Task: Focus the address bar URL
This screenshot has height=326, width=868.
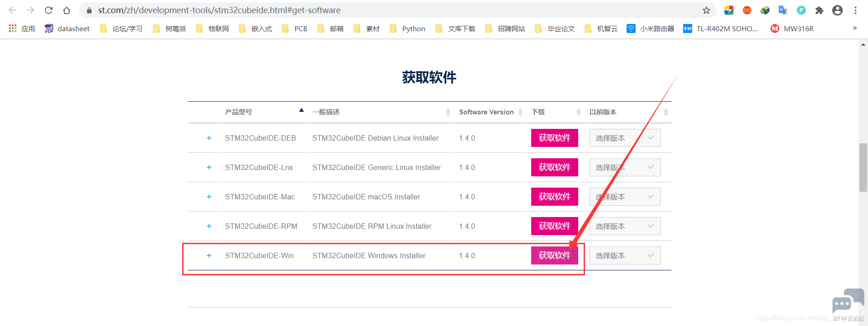Action: [219, 10]
